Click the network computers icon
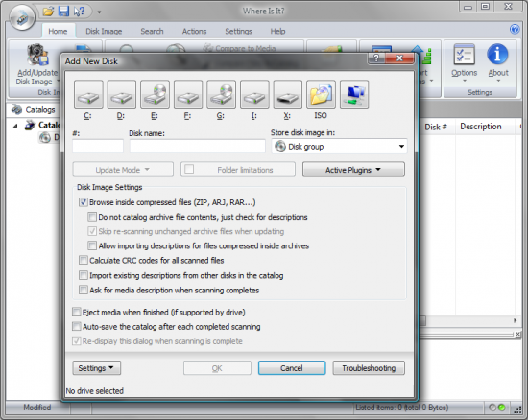528x420 pixels. (354, 95)
